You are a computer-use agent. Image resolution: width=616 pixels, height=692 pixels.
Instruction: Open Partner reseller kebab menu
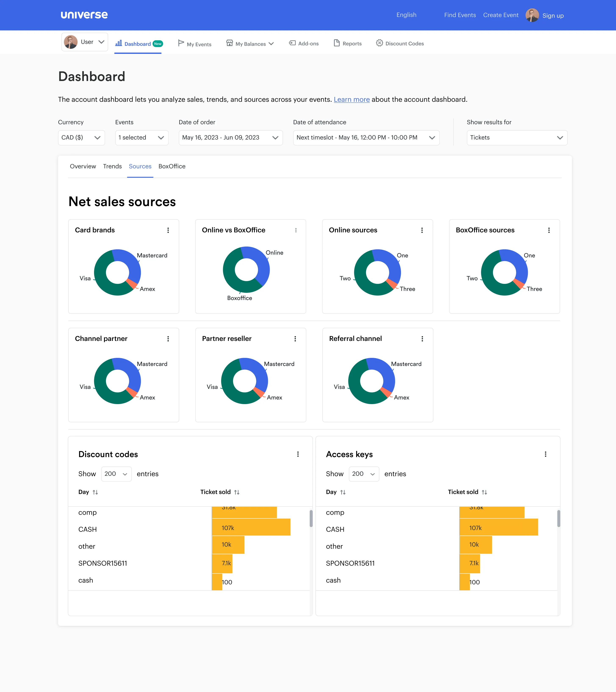coord(295,339)
